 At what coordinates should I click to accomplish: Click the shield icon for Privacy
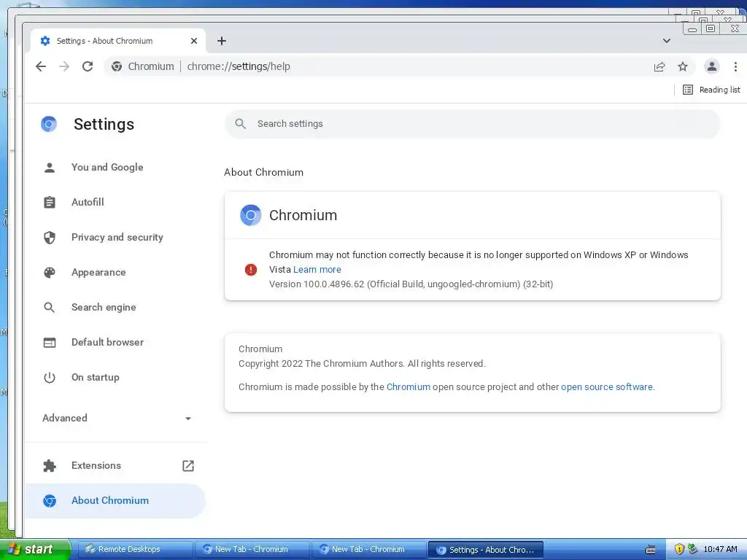(x=50, y=238)
